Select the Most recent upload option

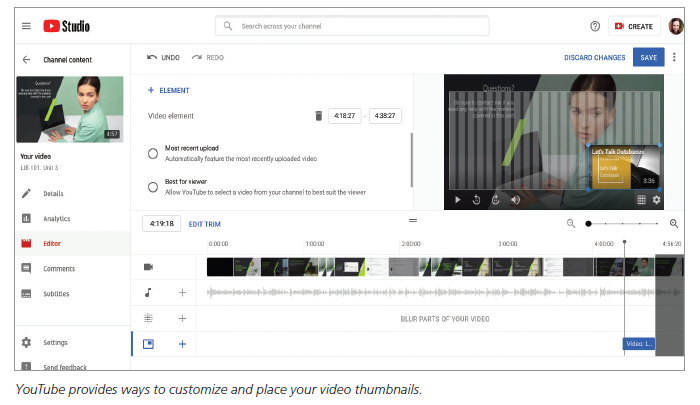coord(153,154)
